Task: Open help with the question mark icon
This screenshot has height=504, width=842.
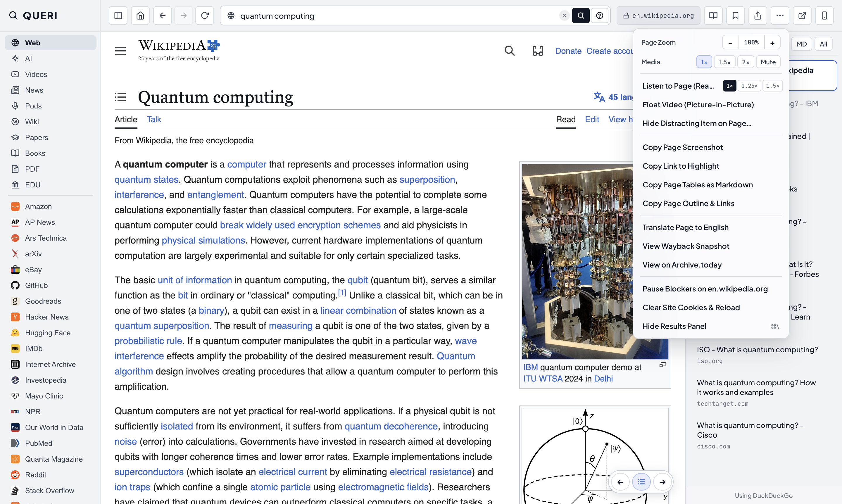Action: point(600,15)
